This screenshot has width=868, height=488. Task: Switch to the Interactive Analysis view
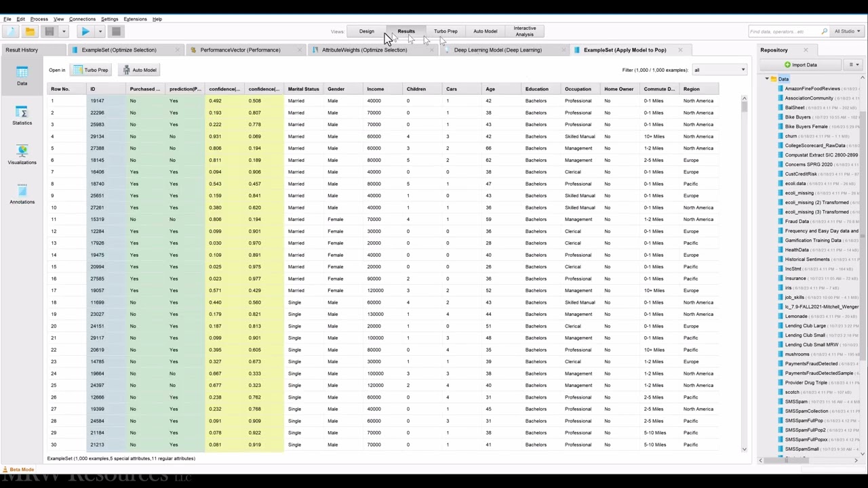pyautogui.click(x=524, y=31)
